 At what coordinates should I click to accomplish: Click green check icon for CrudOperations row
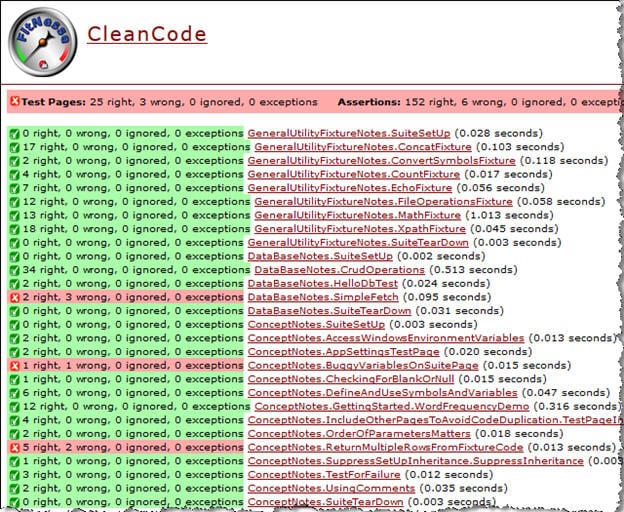[14, 271]
